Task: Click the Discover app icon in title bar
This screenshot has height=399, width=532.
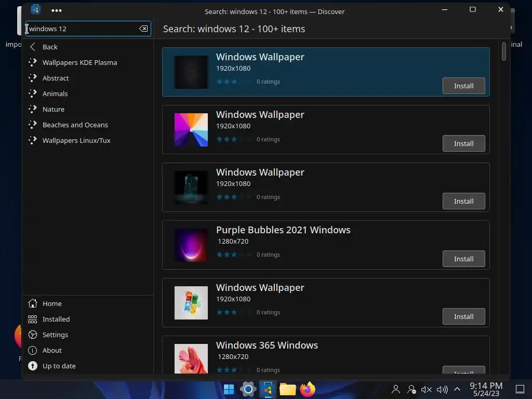Action: 36,9
